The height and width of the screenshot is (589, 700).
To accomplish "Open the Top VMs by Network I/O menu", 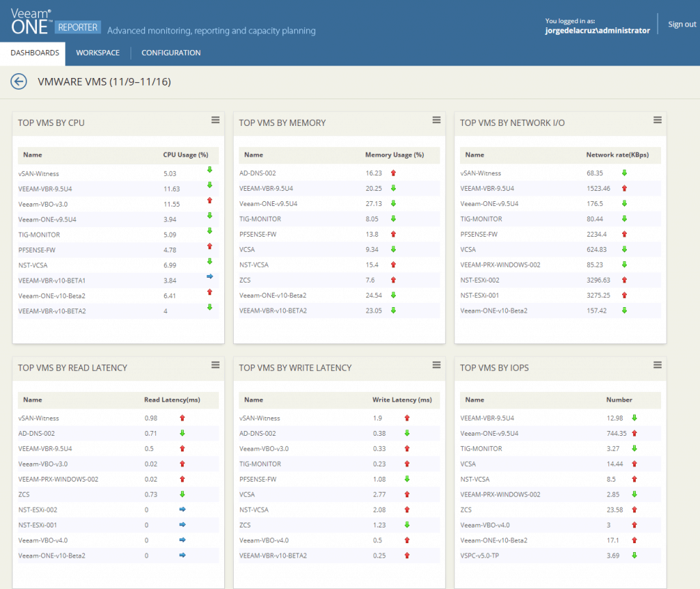I will click(657, 120).
